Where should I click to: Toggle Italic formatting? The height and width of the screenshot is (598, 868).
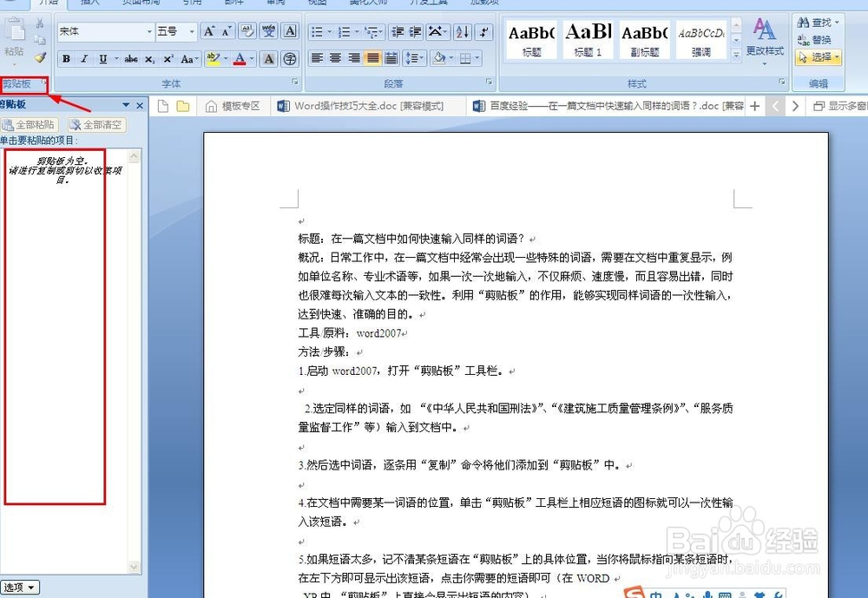(x=84, y=59)
